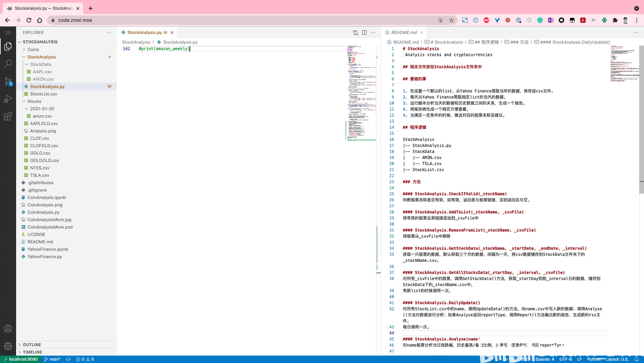This screenshot has width=644, height=363.
Task: Open more actions for README editor group
Action: 636,32
